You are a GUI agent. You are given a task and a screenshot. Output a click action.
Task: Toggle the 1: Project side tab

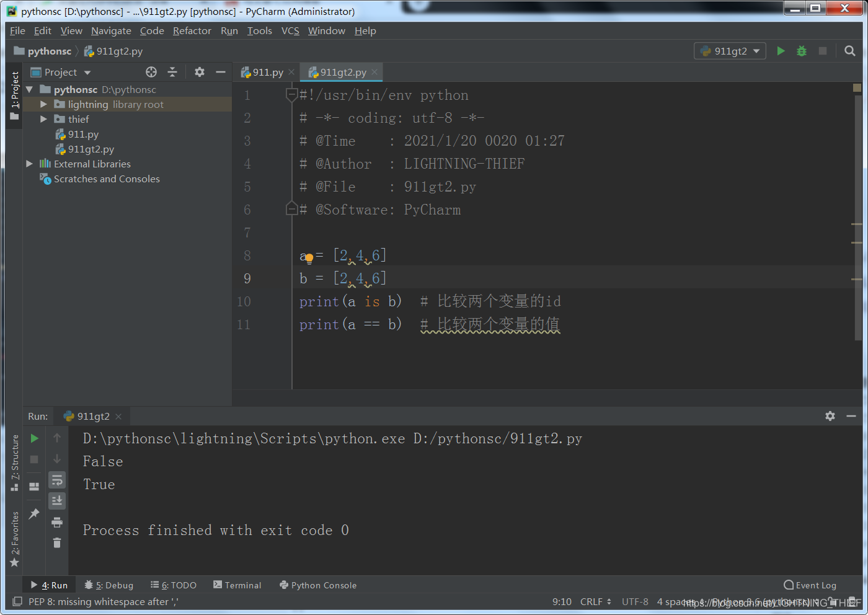(x=14, y=96)
